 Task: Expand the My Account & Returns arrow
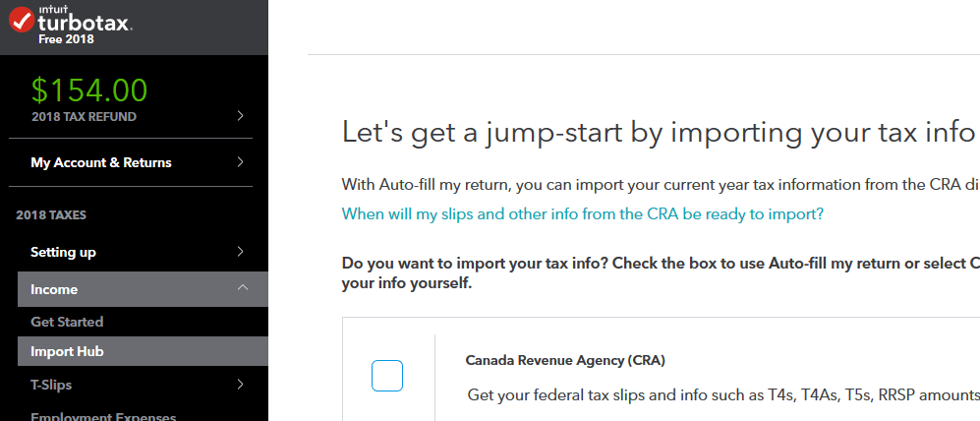click(241, 162)
